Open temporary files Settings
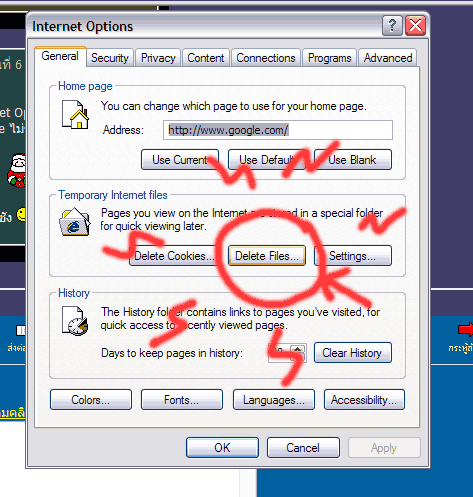The height and width of the screenshot is (497, 473). point(353,256)
